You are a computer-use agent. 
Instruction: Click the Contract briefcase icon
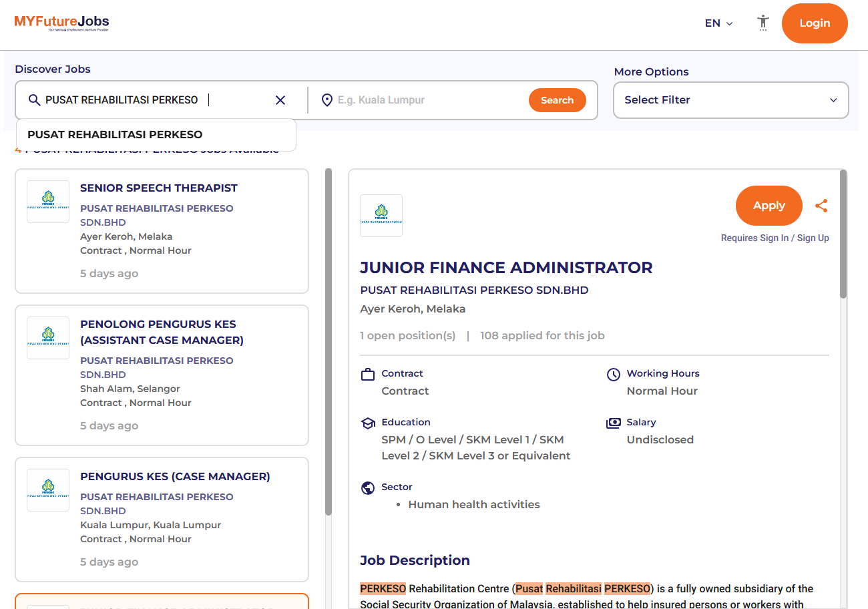(x=367, y=374)
